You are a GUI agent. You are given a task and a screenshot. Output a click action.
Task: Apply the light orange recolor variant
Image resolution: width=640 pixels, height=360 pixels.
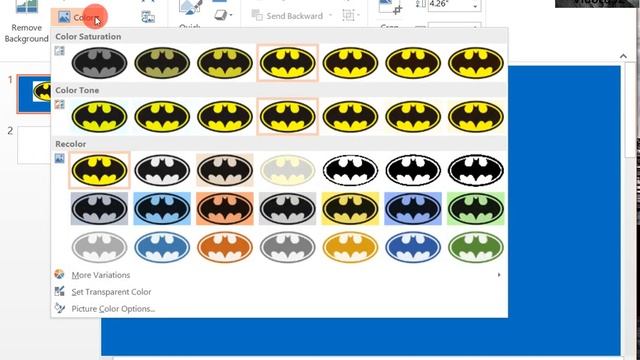tap(224, 247)
